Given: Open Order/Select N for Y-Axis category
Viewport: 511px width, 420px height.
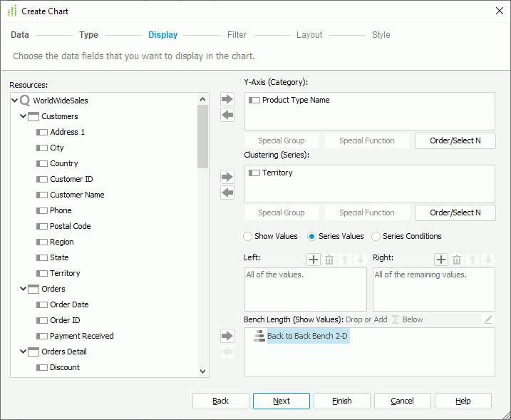Looking at the screenshot, I should [455, 140].
